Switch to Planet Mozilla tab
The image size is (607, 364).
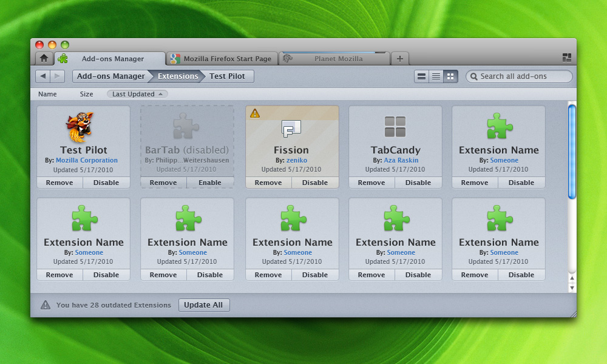[338, 59]
